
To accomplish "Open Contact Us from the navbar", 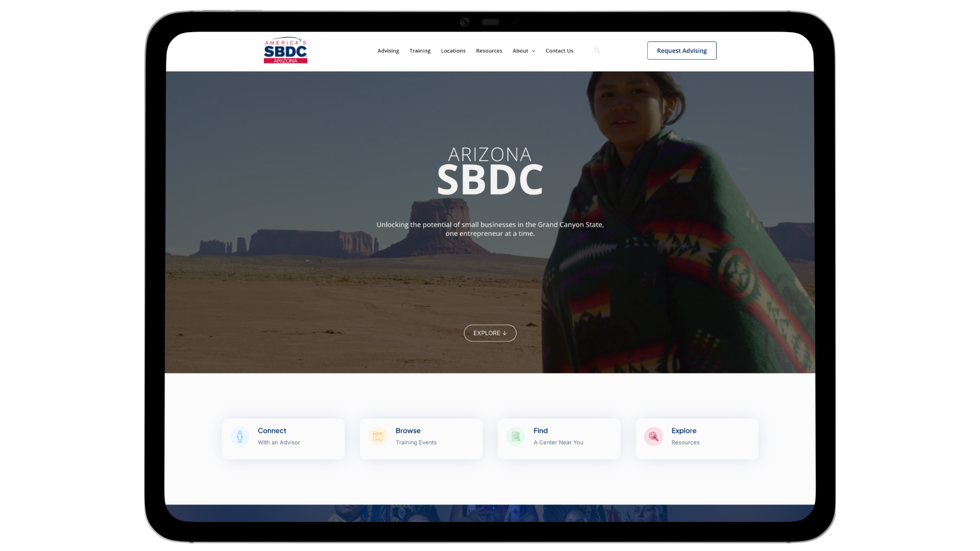I will [x=559, y=51].
